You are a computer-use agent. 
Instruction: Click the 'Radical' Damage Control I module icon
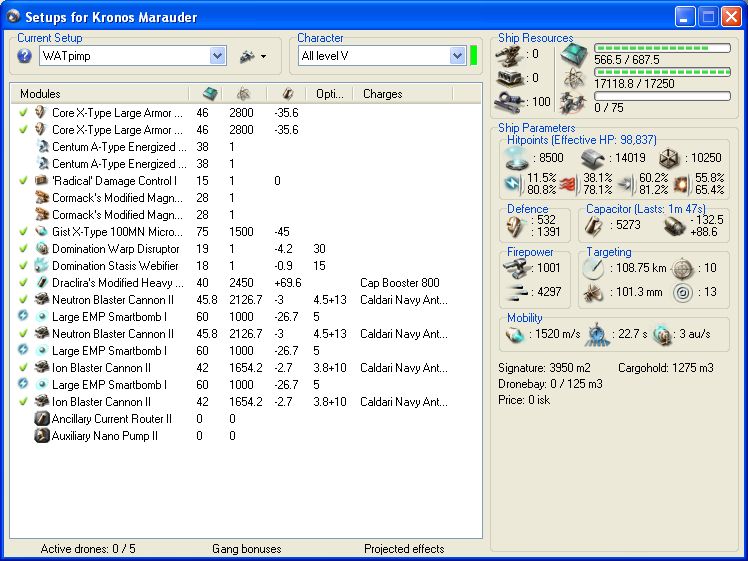[x=42, y=181]
